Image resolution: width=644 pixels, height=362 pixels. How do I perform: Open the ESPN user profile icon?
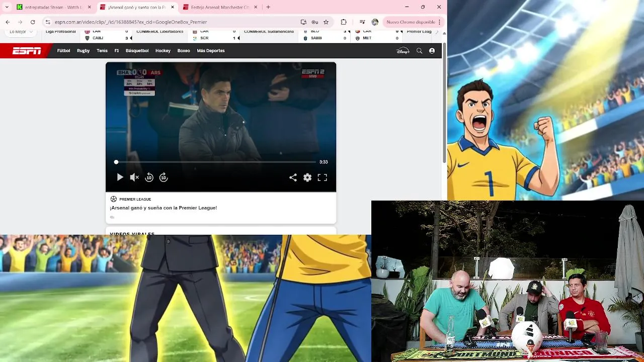(x=432, y=51)
